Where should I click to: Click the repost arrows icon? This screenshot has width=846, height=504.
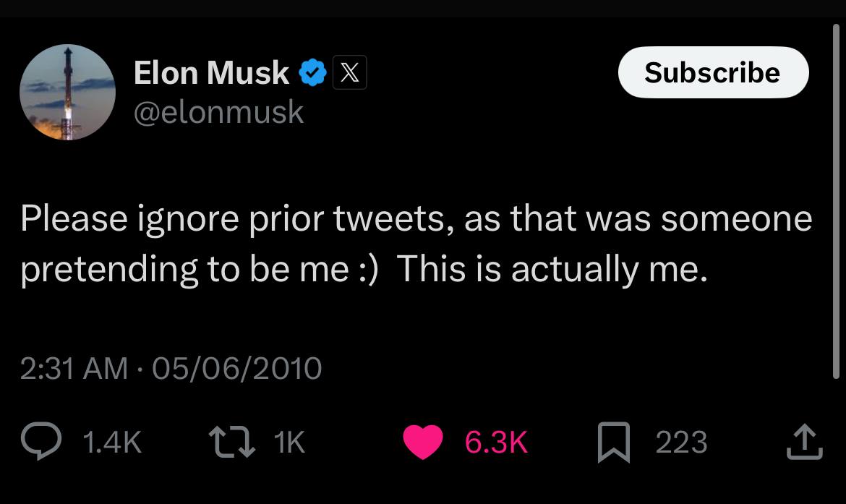pos(232,442)
